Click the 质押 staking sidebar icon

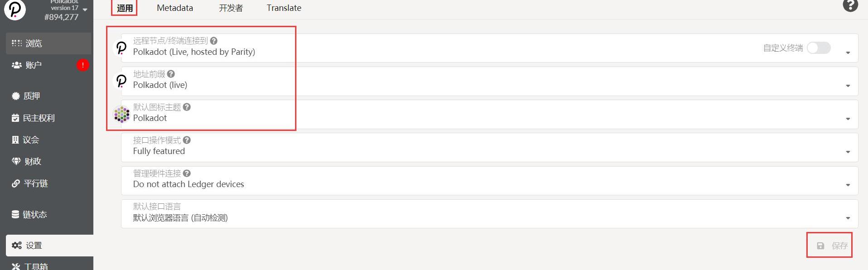[16, 96]
